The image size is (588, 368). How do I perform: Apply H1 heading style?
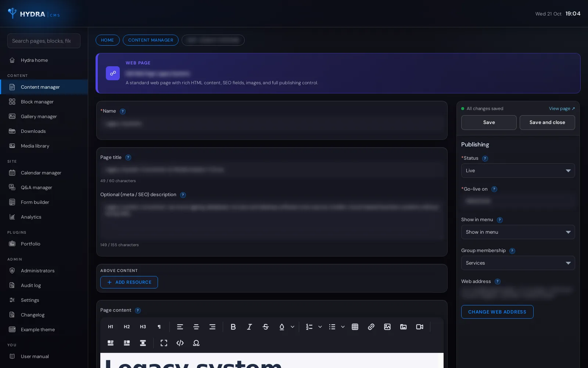pyautogui.click(x=111, y=327)
